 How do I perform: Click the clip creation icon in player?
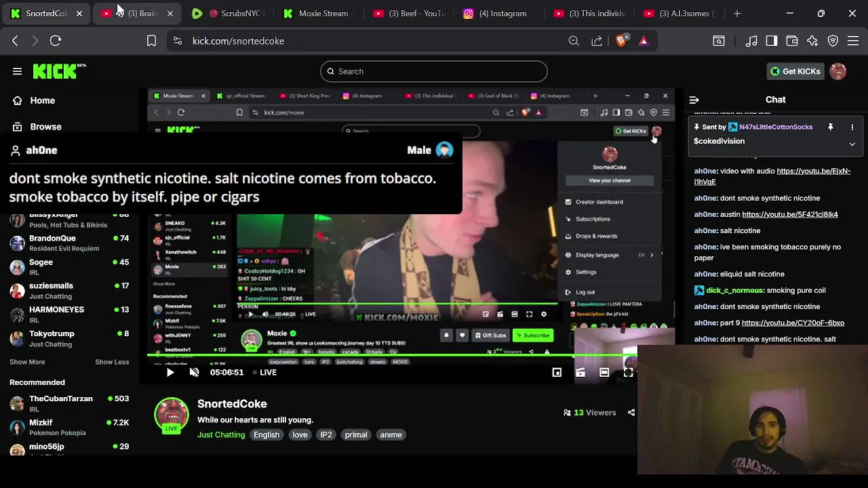pos(580,372)
